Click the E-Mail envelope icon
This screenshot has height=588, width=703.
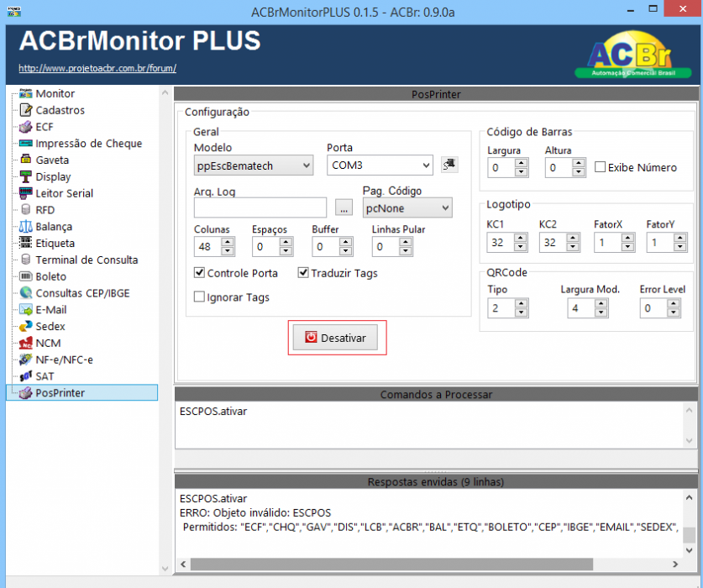pyautogui.click(x=25, y=309)
